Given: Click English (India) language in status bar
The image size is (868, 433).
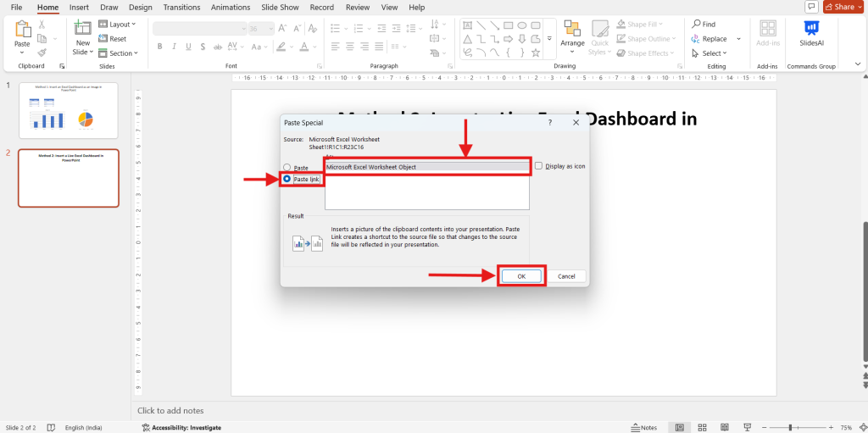Looking at the screenshot, I should point(84,427).
